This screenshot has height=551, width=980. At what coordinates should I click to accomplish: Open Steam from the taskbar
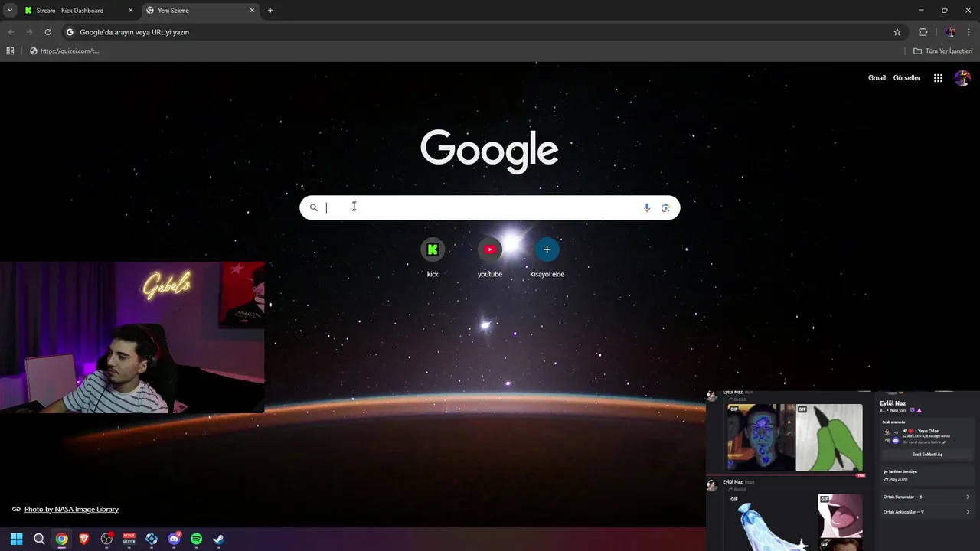tap(218, 539)
